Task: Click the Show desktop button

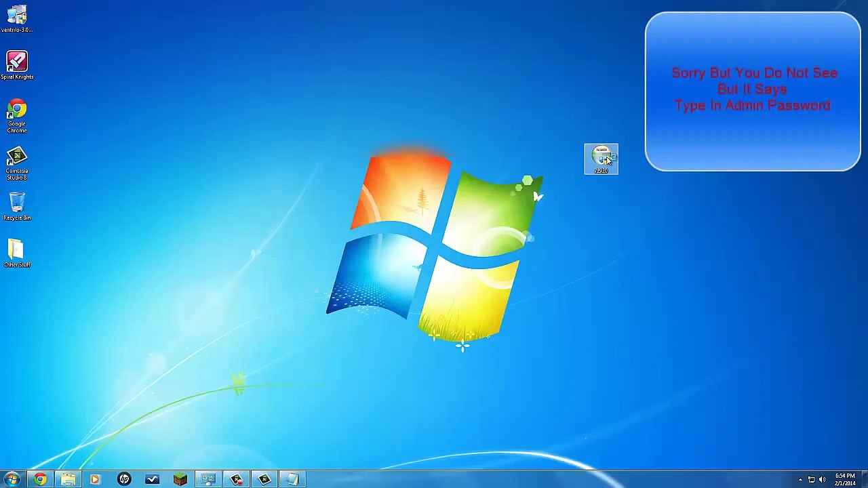Action: pyautogui.click(x=864, y=479)
